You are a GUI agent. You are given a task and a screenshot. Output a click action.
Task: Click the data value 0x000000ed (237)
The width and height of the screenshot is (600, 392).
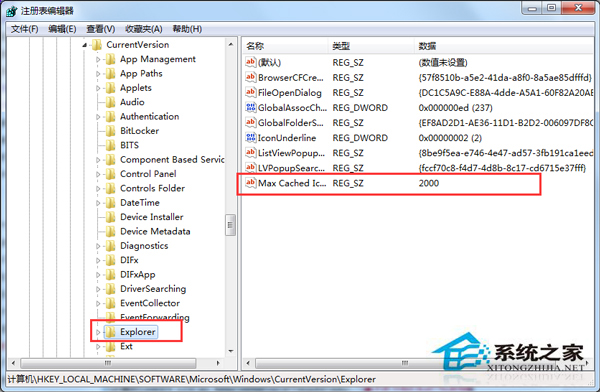[455, 108]
